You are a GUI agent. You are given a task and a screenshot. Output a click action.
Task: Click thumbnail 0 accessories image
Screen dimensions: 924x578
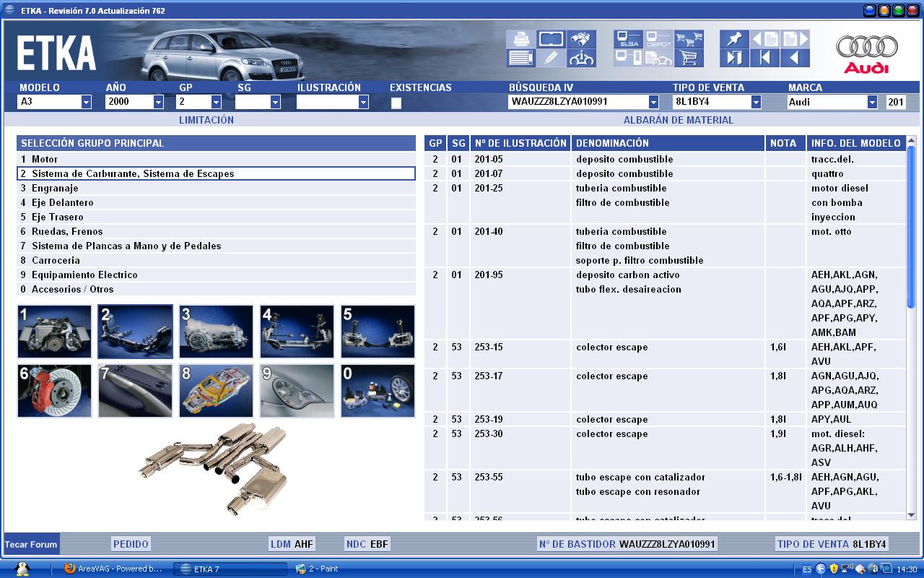tap(378, 391)
